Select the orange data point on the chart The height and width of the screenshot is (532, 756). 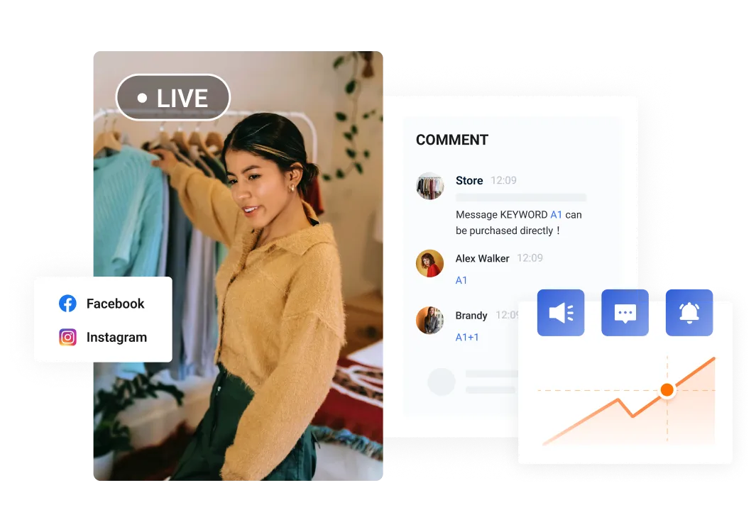pyautogui.click(x=667, y=389)
